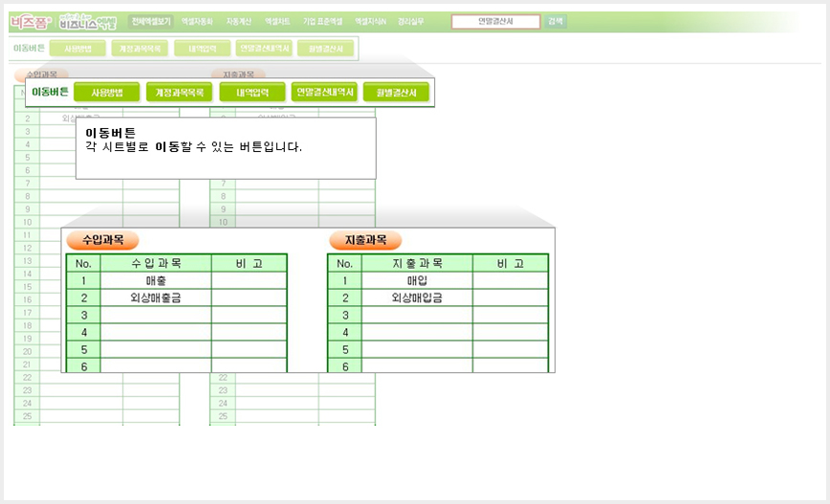Click 계정과목목록 in the enlarged button bar
830x504 pixels.
179,92
